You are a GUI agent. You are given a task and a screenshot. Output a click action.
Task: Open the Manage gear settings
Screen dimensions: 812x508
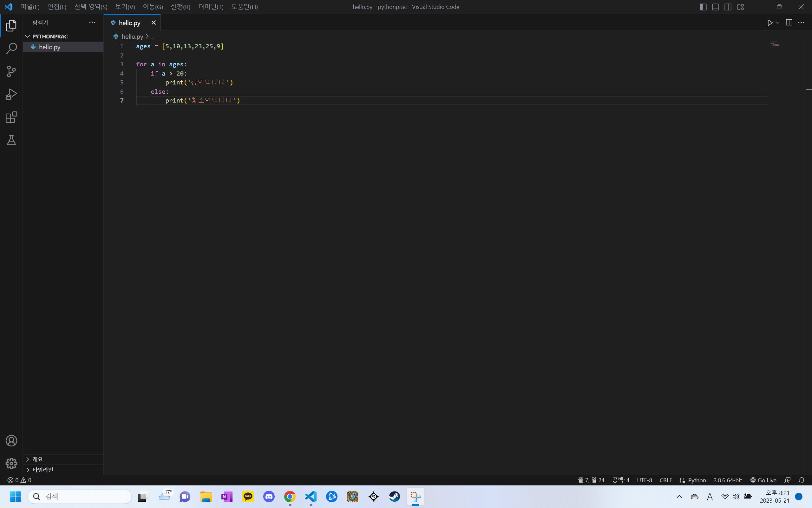(x=11, y=464)
